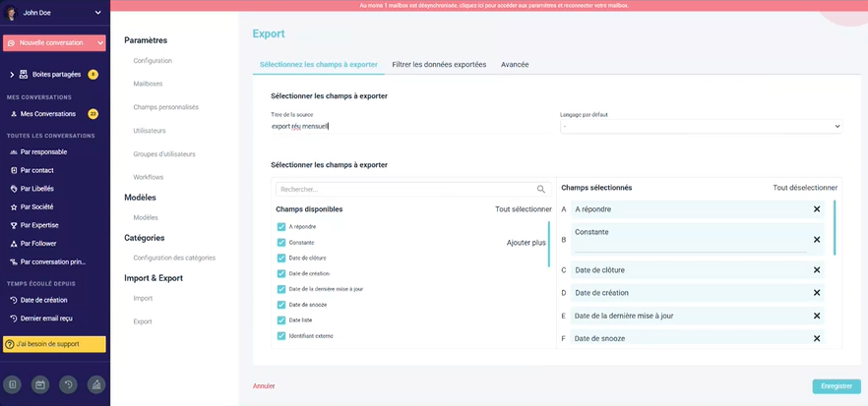Click 'Tout déselectionner' link

805,188
